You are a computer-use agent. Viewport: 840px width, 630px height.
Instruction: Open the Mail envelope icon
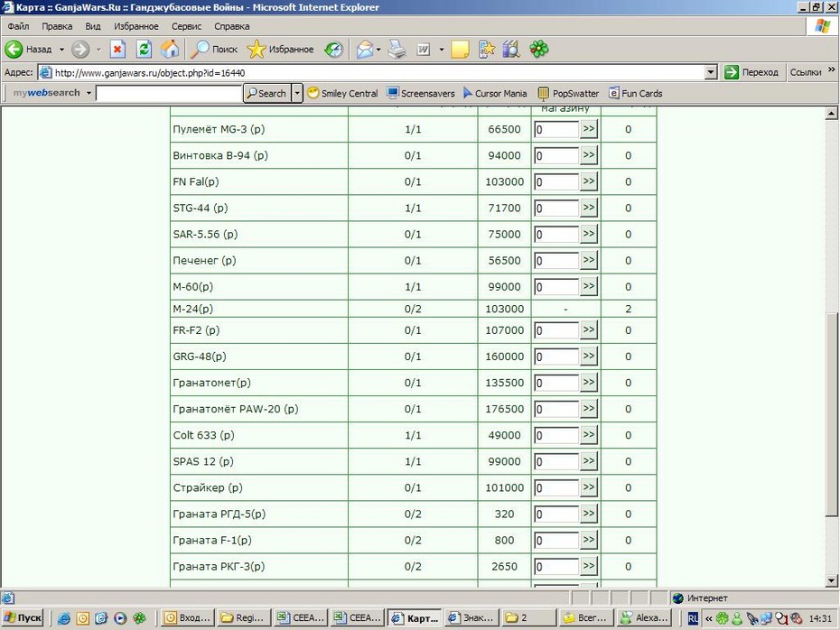[x=365, y=50]
